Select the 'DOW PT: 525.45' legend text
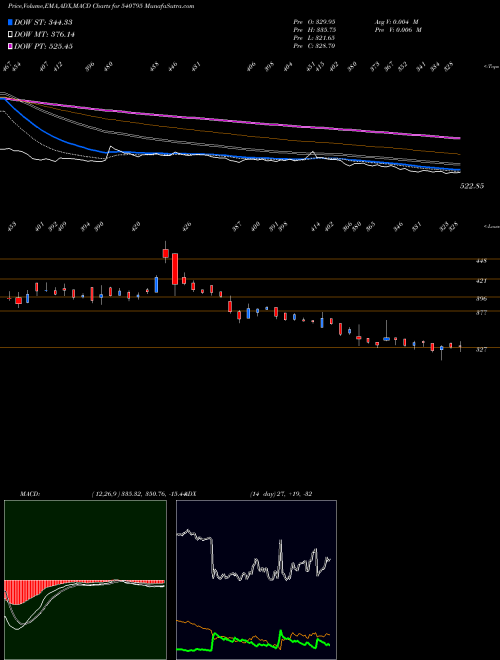The image size is (500, 660). coord(43,46)
